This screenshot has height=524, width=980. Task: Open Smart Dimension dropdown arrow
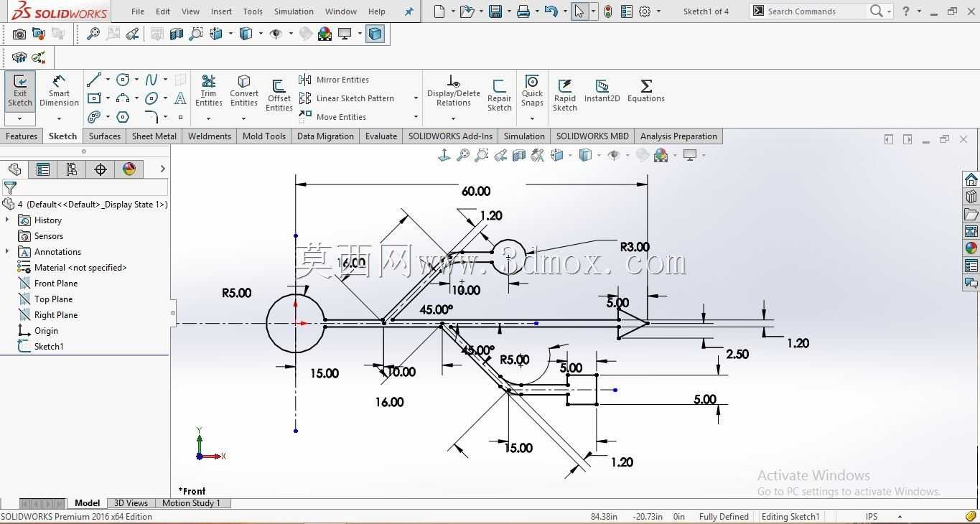pyautogui.click(x=59, y=118)
